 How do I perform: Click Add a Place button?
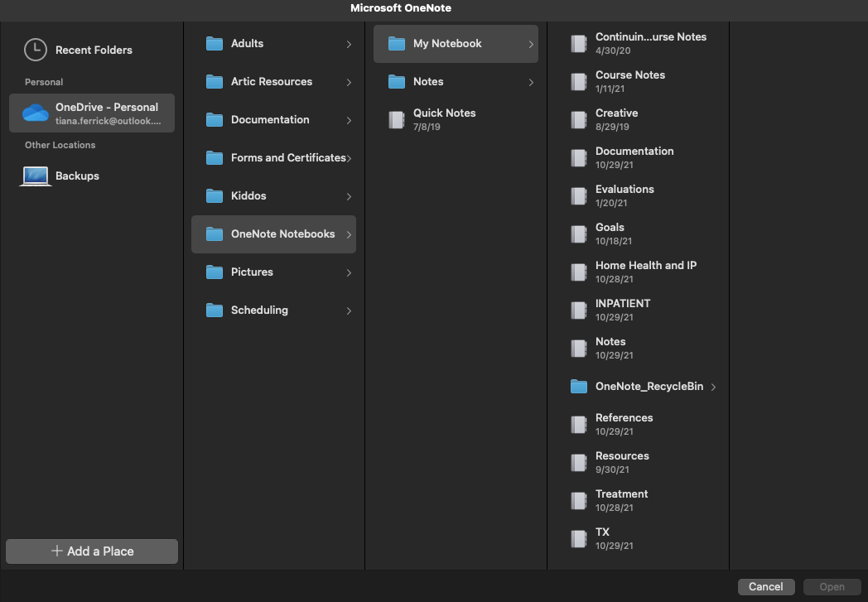(x=92, y=551)
